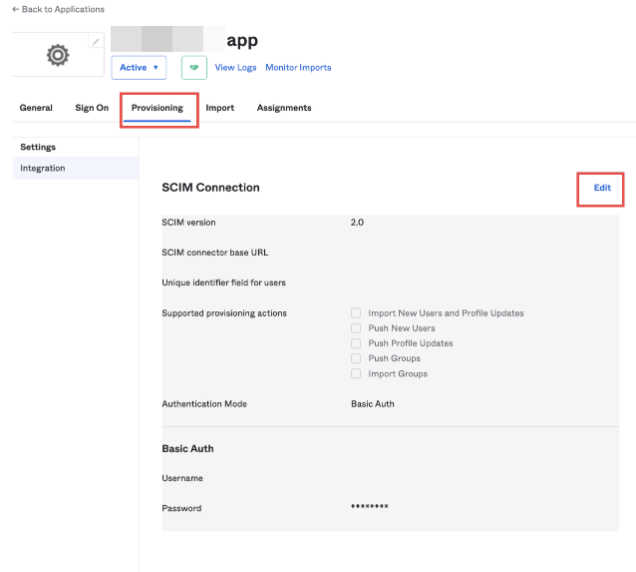Click the Supported provisioning actions label

[x=224, y=313]
